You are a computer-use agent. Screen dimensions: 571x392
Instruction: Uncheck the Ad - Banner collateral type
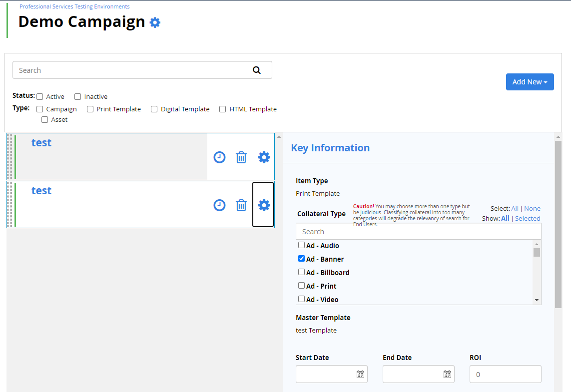[x=302, y=259]
